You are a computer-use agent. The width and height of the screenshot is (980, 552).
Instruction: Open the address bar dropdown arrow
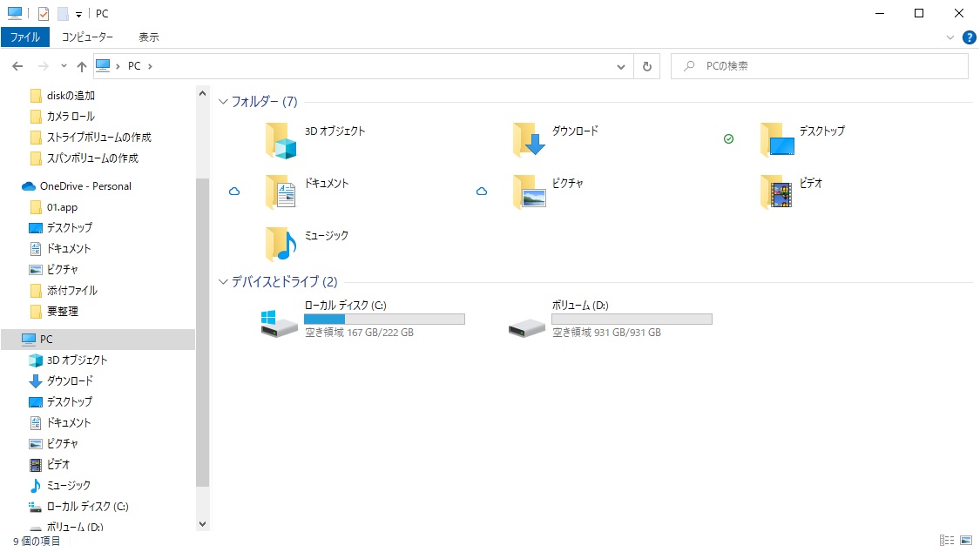tap(620, 65)
